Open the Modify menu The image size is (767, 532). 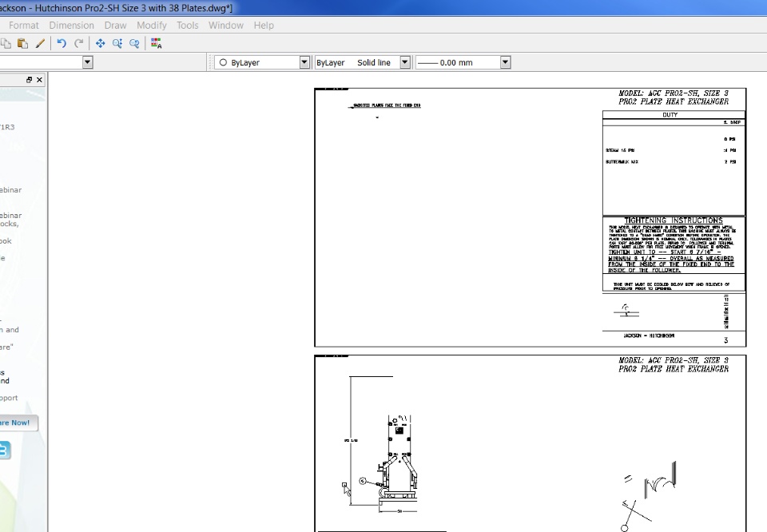point(152,26)
